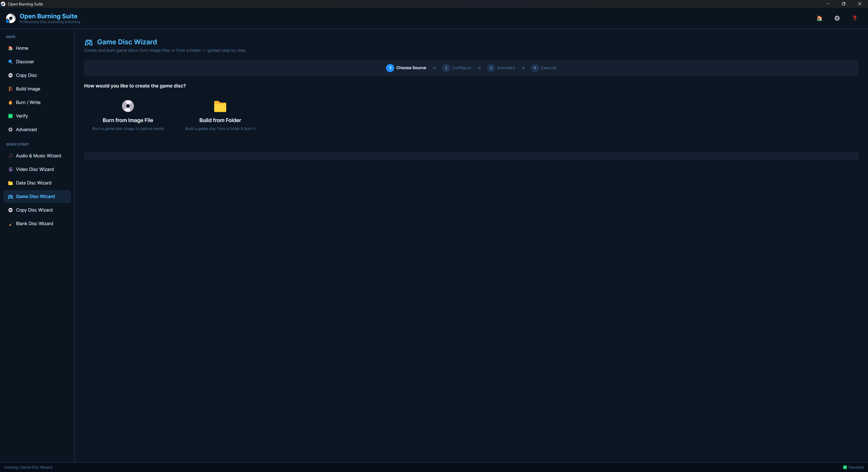The height and width of the screenshot is (472, 868).
Task: Close the Open Burning Suite window
Action: click(860, 4)
